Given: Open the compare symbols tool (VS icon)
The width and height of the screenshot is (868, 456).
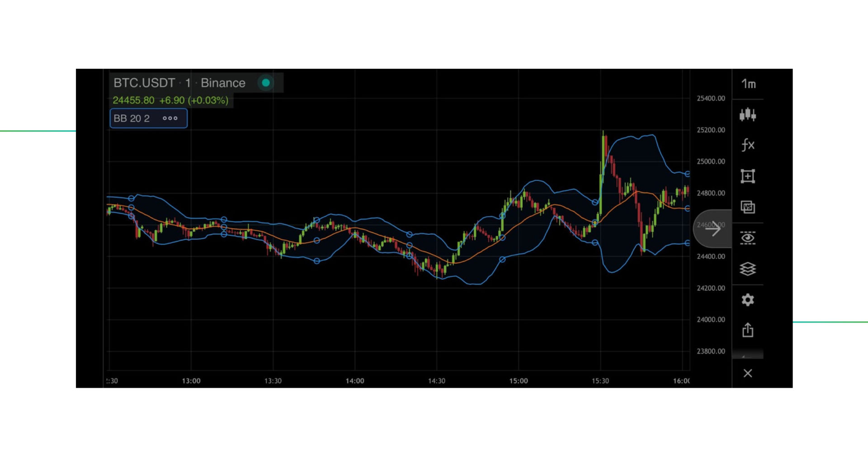Looking at the screenshot, I should click(x=748, y=207).
